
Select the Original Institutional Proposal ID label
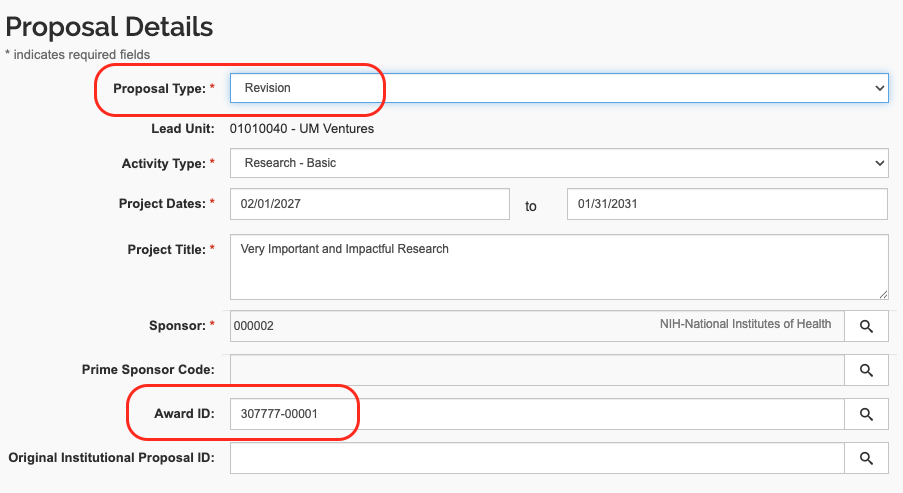111,457
